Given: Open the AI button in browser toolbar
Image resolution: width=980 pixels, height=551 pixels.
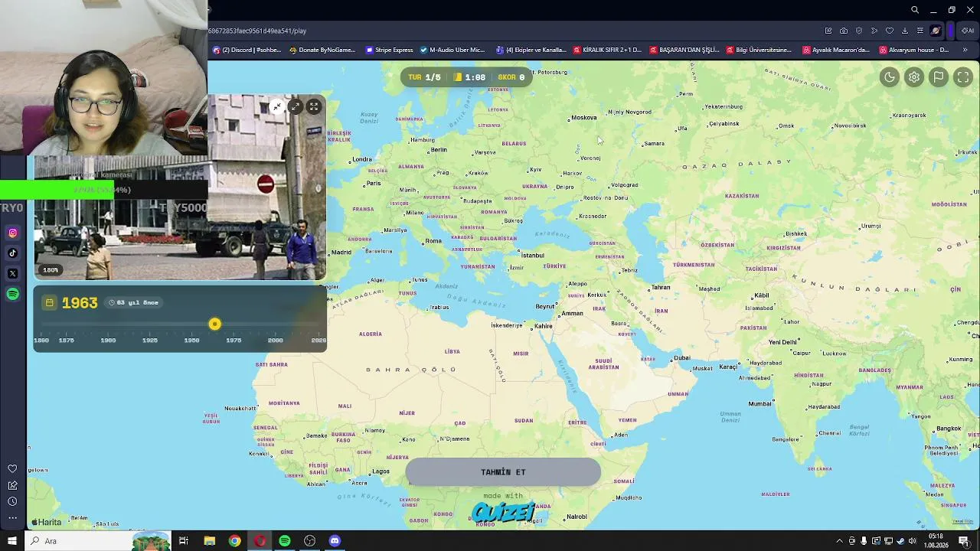Looking at the screenshot, I should (x=968, y=31).
